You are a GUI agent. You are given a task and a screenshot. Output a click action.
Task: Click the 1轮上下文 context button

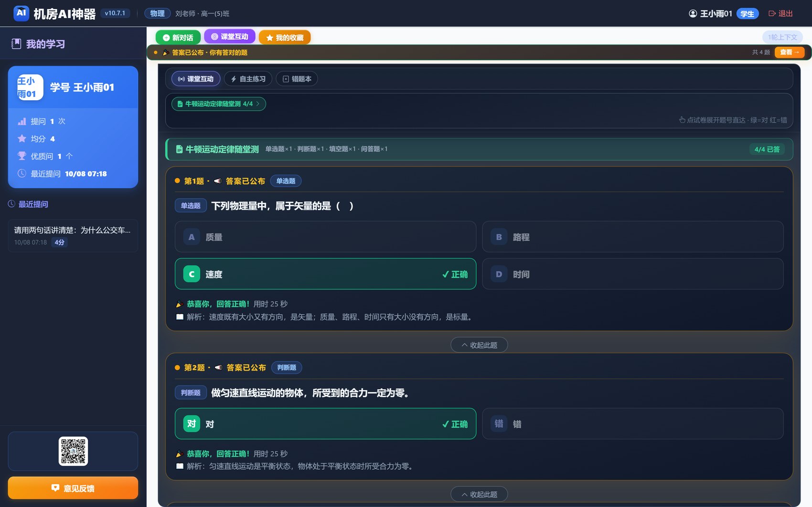click(782, 37)
